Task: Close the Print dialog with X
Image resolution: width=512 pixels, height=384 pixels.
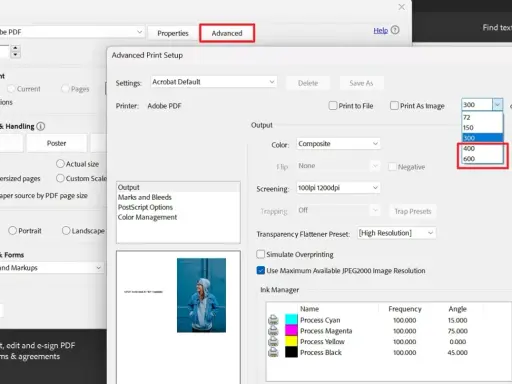Action: tap(402, 7)
